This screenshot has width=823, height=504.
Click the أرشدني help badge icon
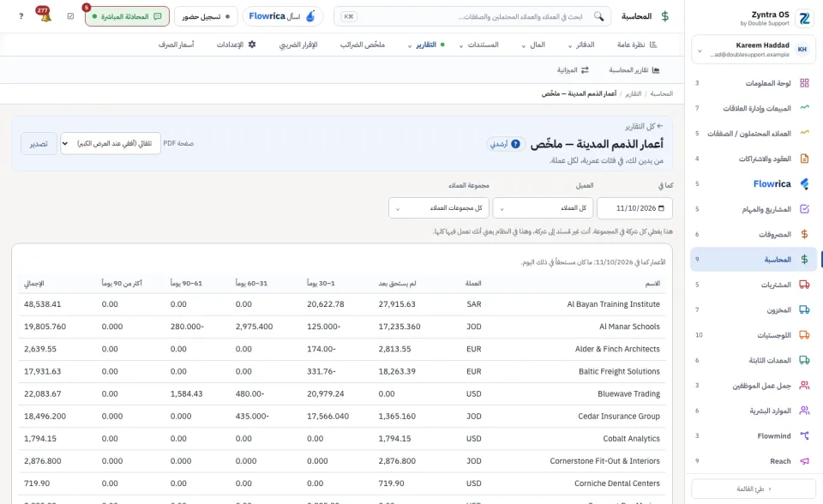point(515,144)
